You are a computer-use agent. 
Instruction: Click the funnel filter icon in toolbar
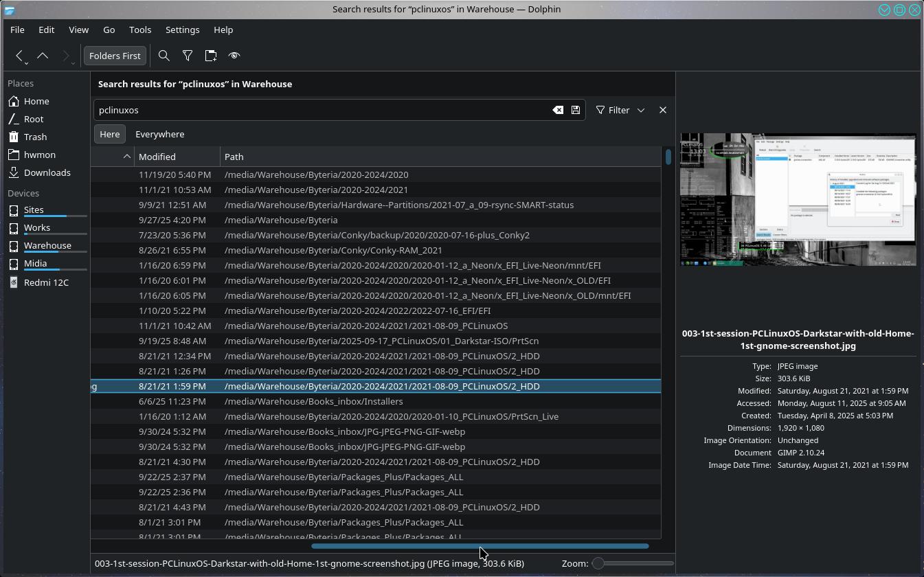point(187,56)
